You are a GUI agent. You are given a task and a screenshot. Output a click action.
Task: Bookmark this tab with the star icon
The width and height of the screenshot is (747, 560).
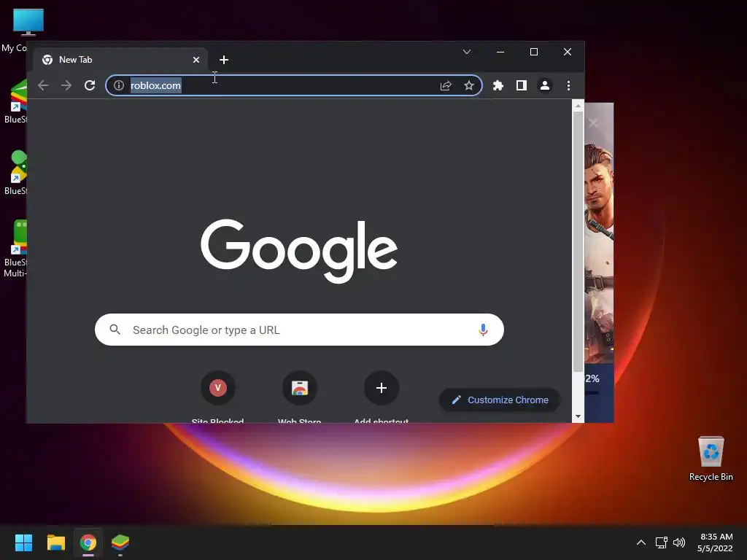click(x=469, y=85)
